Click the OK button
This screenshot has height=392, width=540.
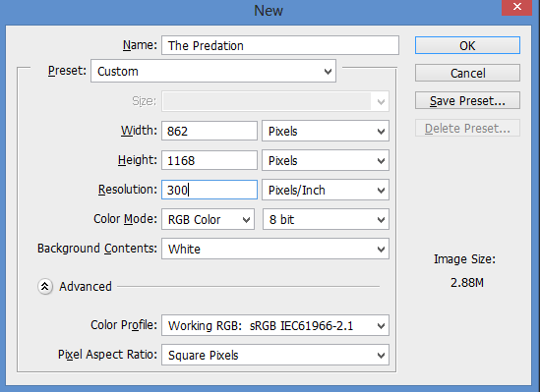click(467, 45)
